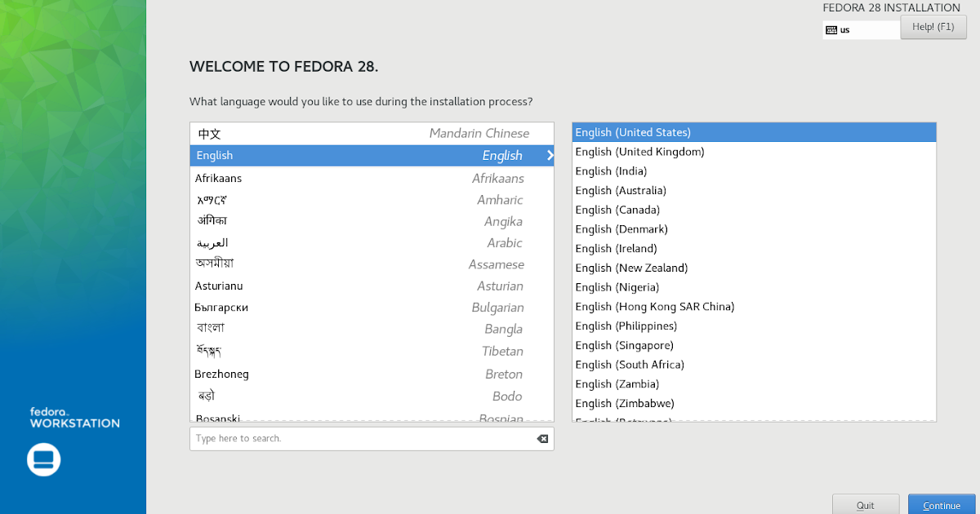The height and width of the screenshot is (514, 980).
Task: Select English (Ireland) locale
Action: (754, 249)
